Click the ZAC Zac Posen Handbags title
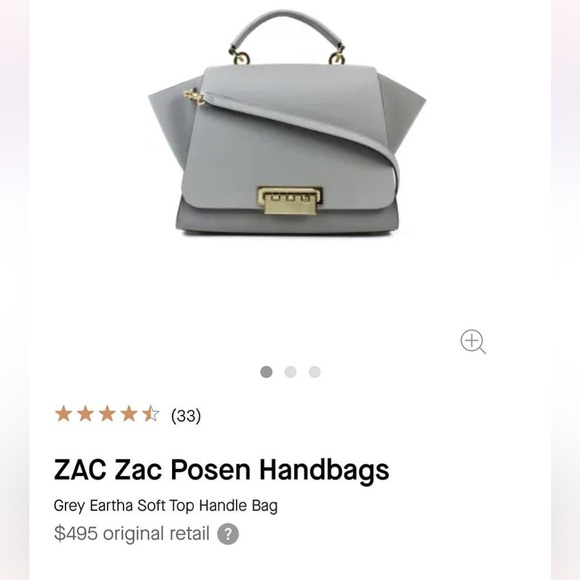The image size is (580, 580). coord(221,470)
